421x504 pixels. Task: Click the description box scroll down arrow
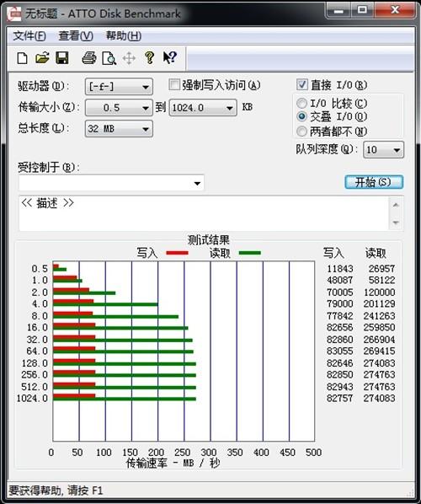coord(396,223)
